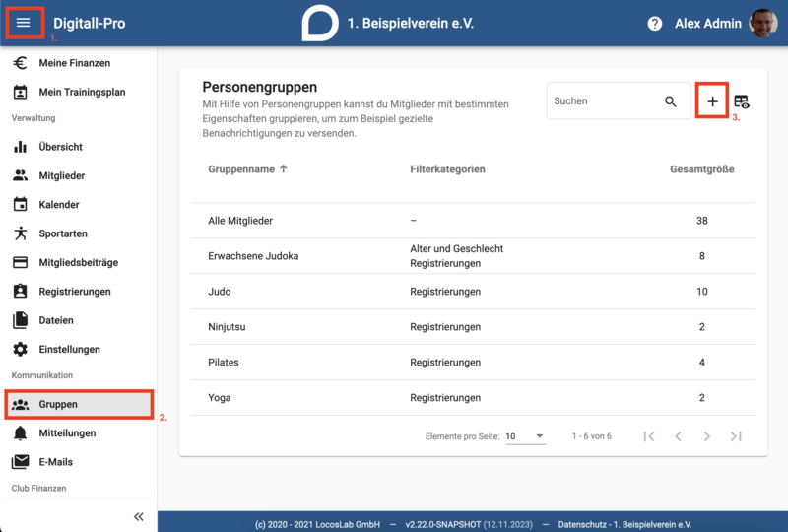Click Alter und Geschlecht filter text
The image size is (788, 532).
(456, 249)
